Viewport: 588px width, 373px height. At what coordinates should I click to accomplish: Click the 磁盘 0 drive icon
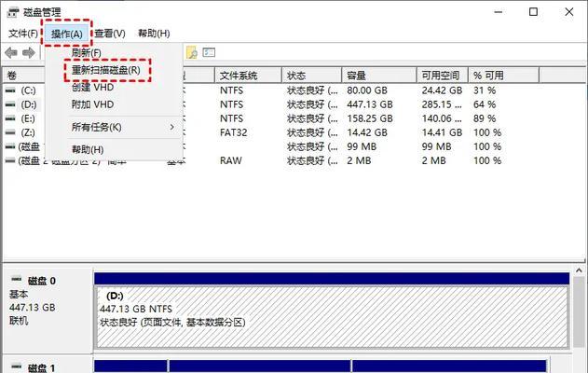[16, 279]
